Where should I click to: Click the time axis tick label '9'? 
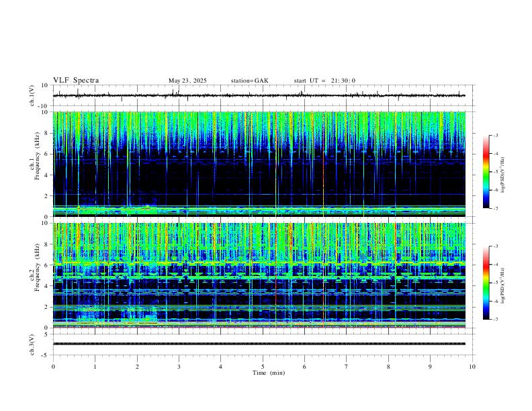[430, 367]
